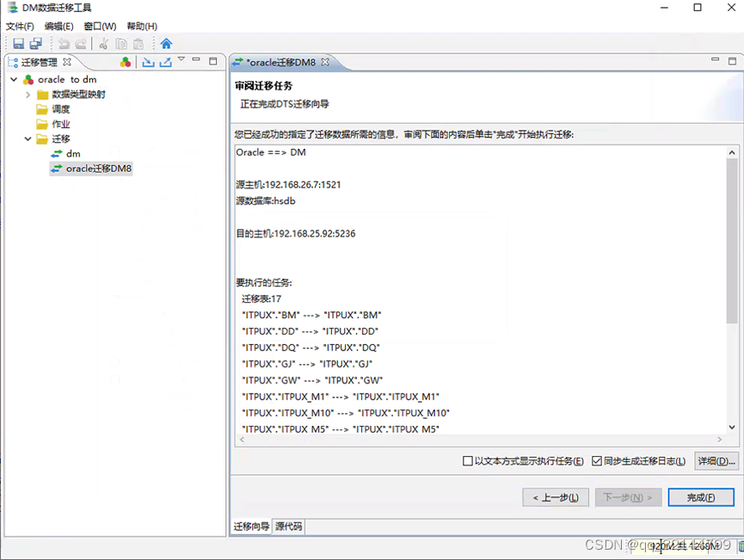Click the Redo toolbar icon
744x560 pixels.
pyautogui.click(x=81, y=44)
